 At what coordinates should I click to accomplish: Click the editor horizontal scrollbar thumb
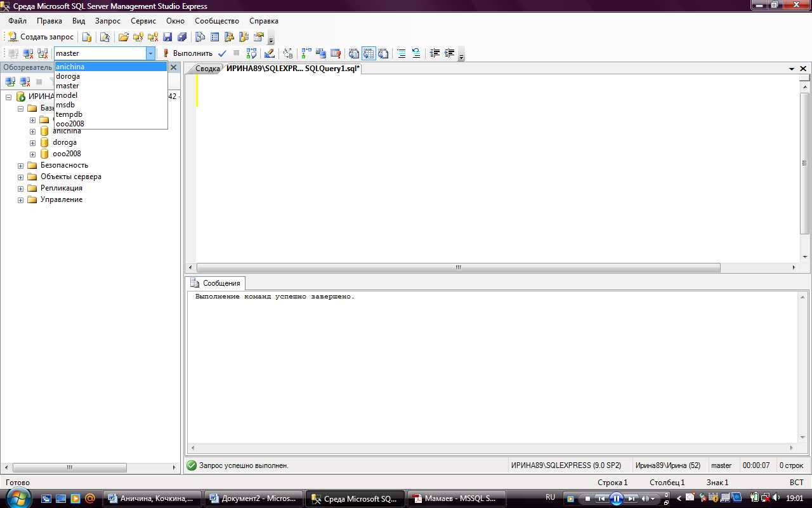459,268
